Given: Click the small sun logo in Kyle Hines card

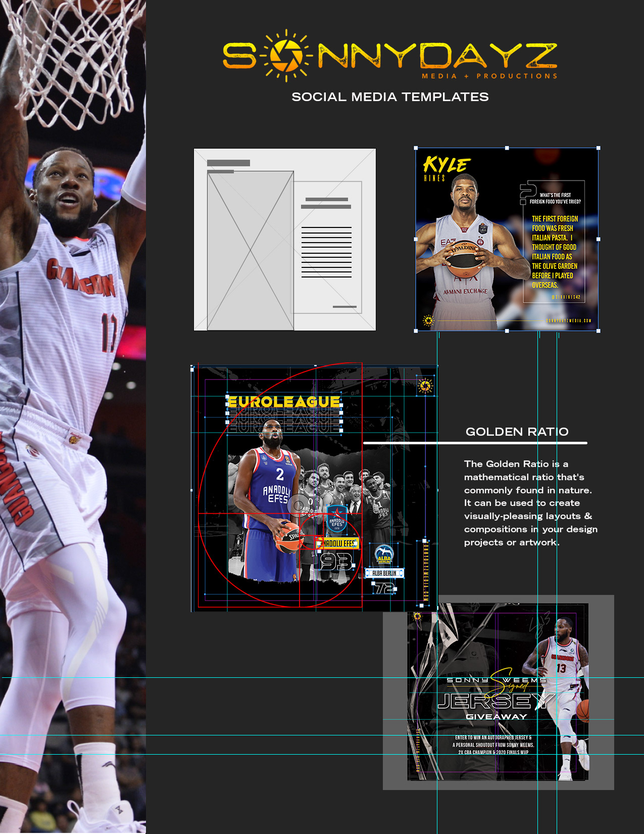Looking at the screenshot, I should coord(428,320).
